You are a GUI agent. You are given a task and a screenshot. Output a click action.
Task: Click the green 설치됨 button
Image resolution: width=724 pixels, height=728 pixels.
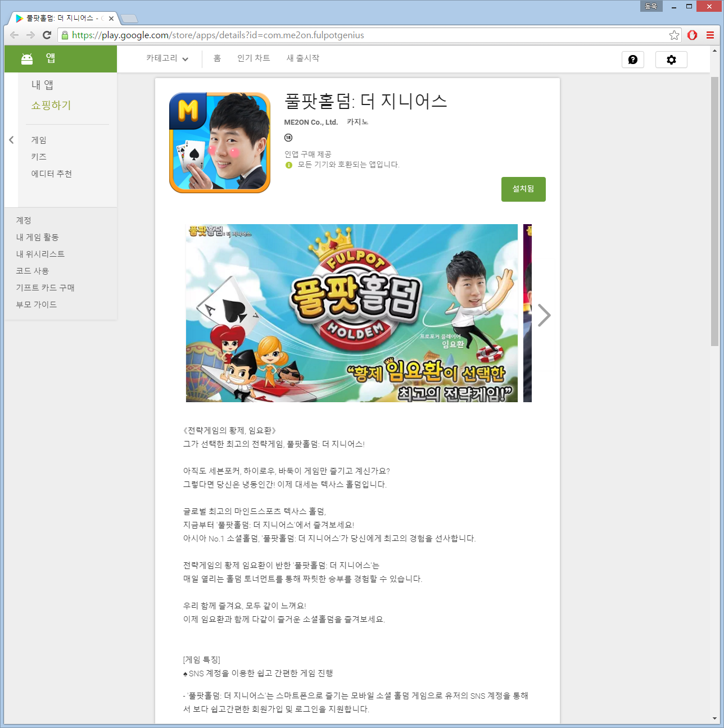coord(523,189)
